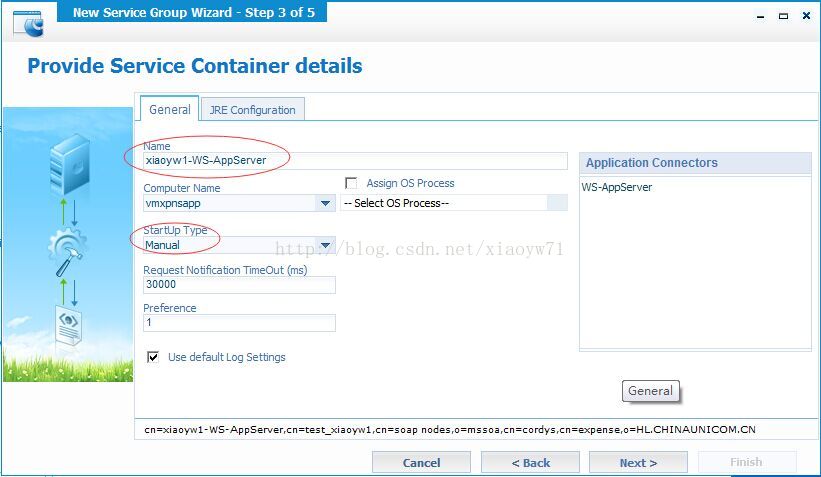Minimize the wizard window
Image resolution: width=821 pixels, height=477 pixels.
(760, 16)
